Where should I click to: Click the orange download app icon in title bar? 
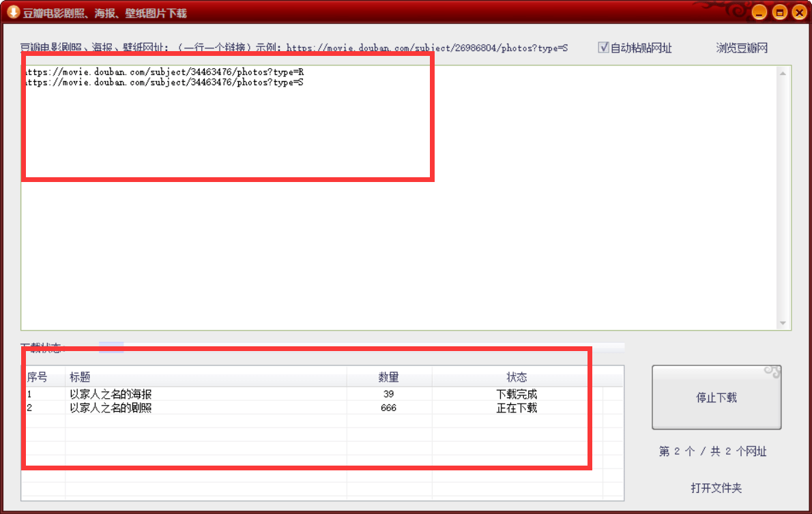coord(13,12)
